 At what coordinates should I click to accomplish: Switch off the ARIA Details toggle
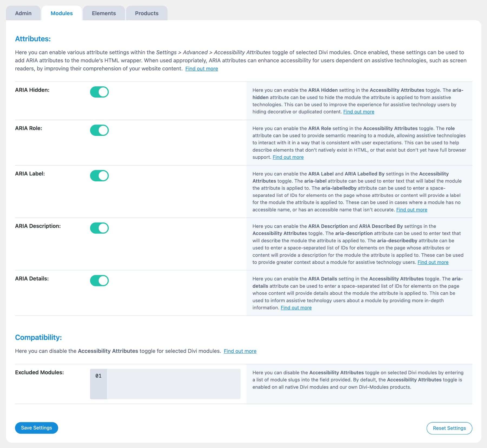point(99,281)
